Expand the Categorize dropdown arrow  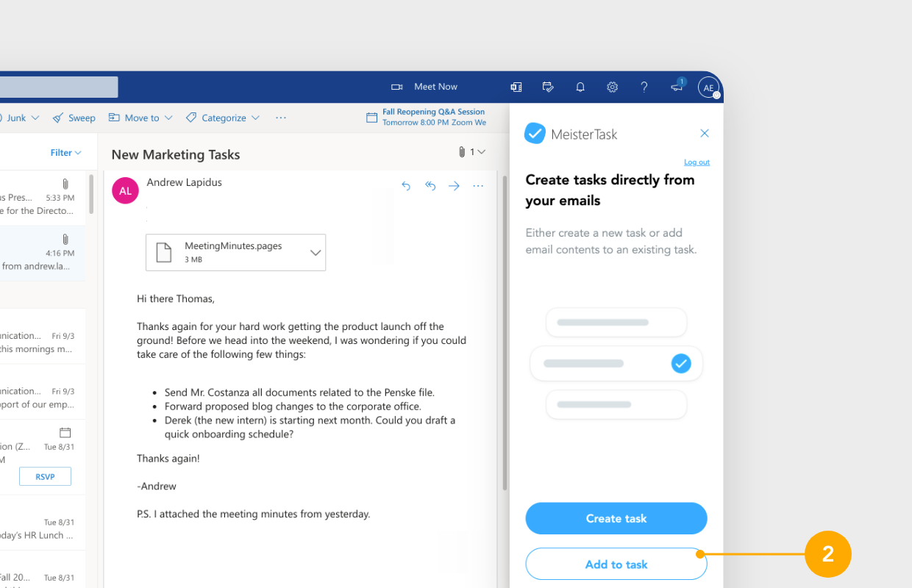point(255,118)
